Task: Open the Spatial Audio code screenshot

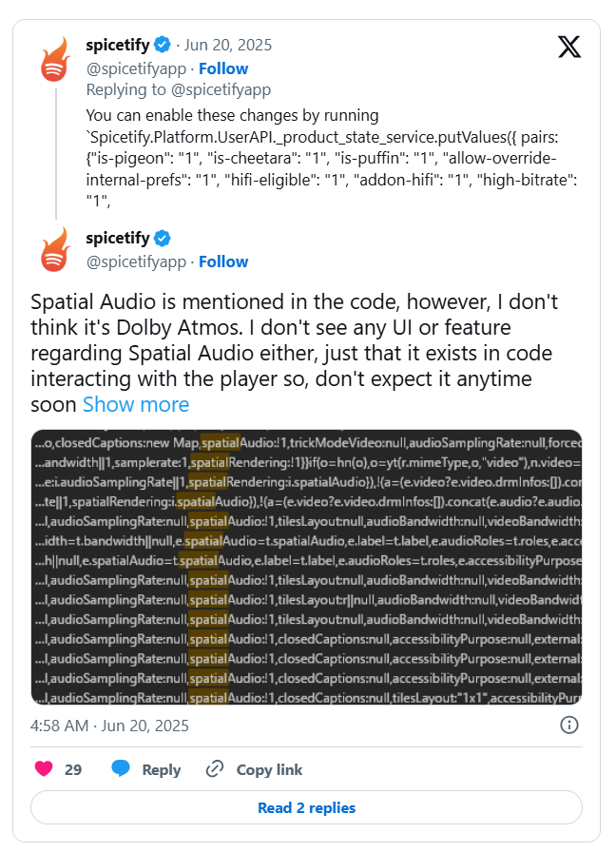Action: coord(306,568)
